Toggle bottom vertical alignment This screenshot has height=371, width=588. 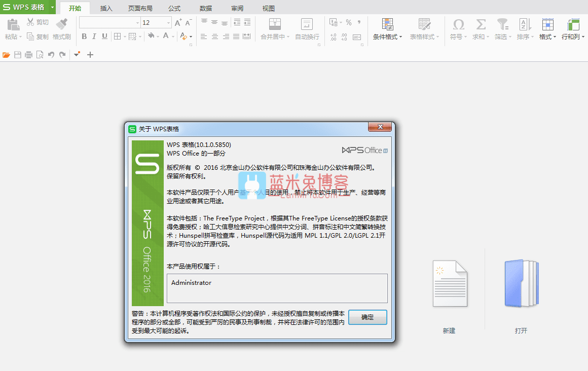(225, 22)
